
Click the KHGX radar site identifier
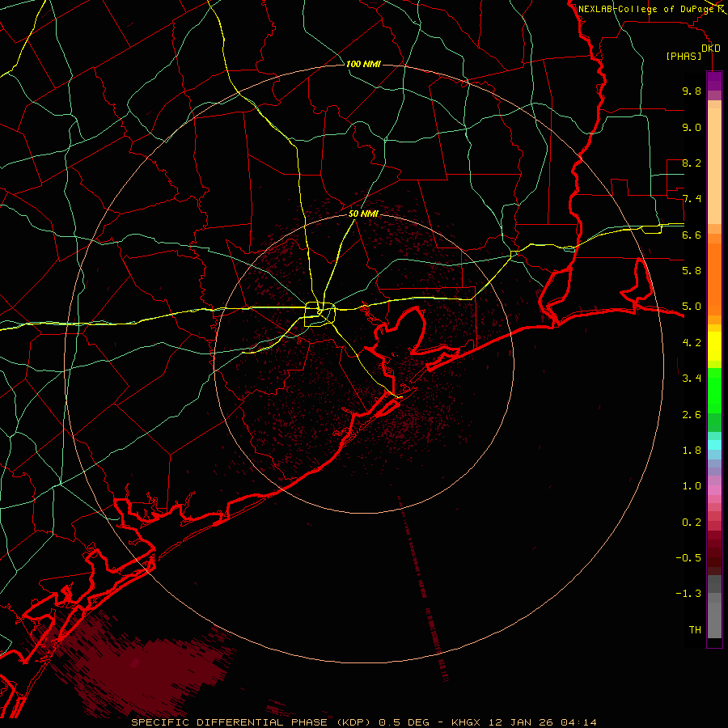(x=467, y=722)
